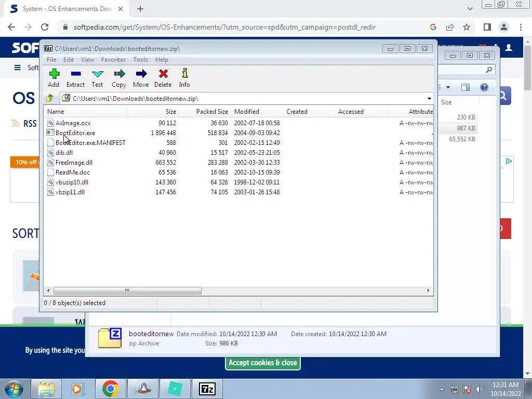
Task: Open the Edit menu in 7-Zip
Action: (x=68, y=60)
